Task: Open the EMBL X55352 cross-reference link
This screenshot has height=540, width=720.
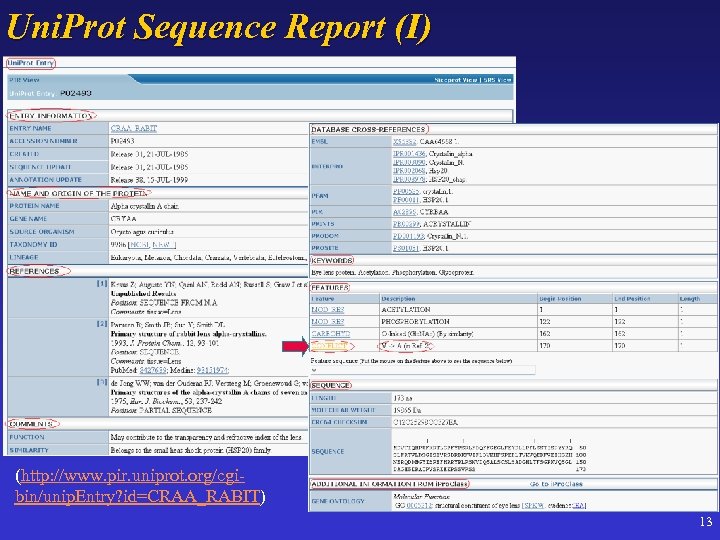Action: pyautogui.click(x=405, y=142)
